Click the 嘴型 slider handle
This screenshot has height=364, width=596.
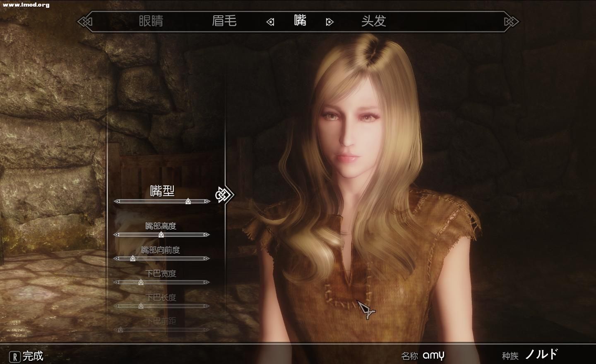coord(188,201)
